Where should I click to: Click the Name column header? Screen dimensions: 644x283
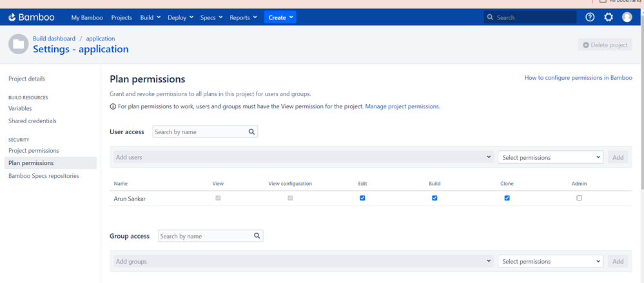coord(121,184)
